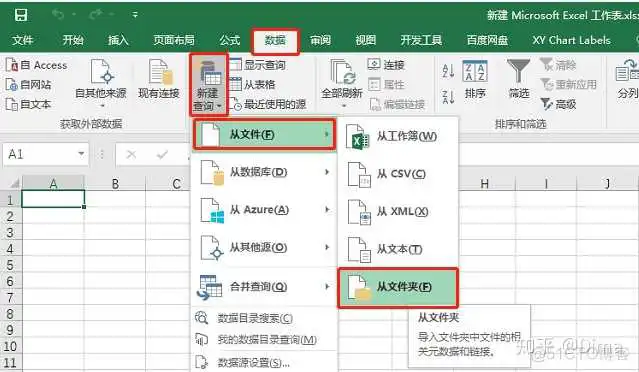Click the confirm checkmark formula button

[x=162, y=154]
